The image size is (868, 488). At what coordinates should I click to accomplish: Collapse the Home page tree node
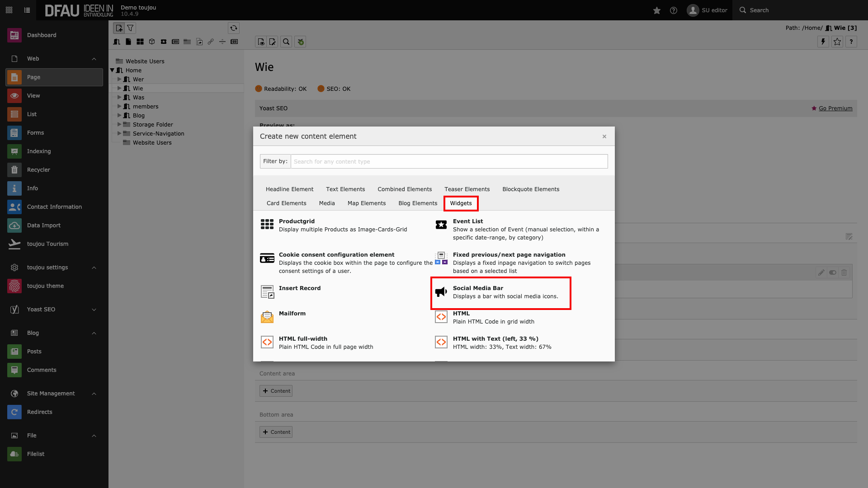(113, 70)
